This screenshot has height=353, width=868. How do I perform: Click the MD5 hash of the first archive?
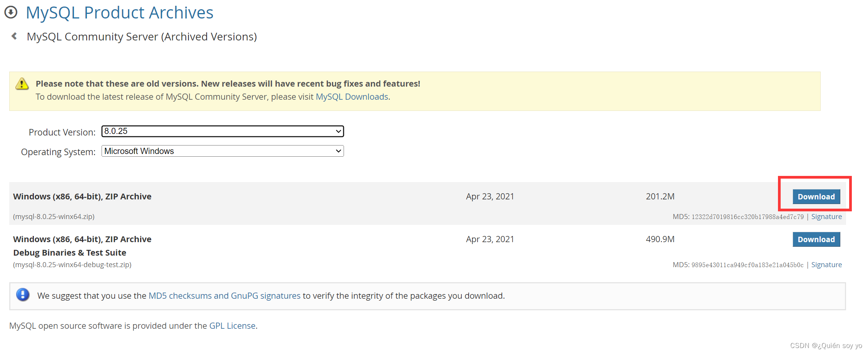747,217
